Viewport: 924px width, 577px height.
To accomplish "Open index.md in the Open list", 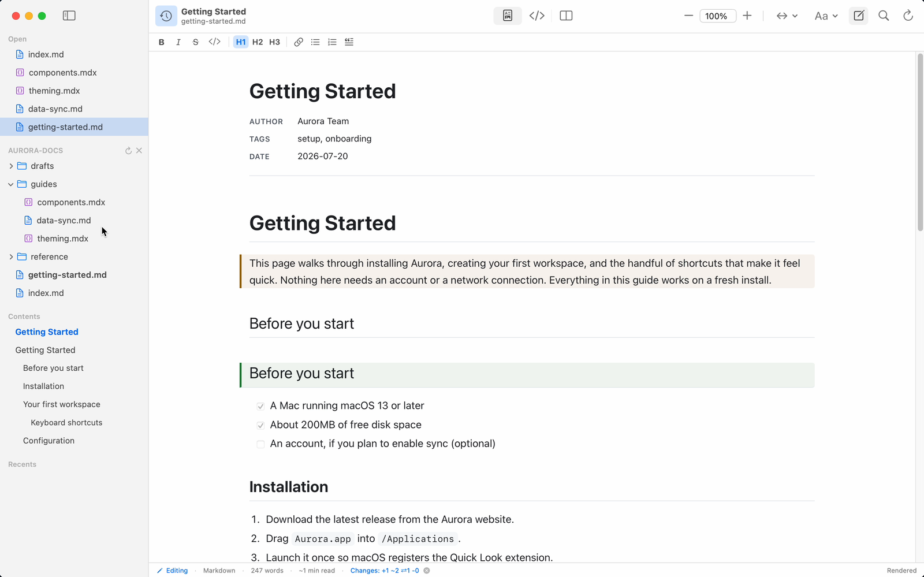I will tap(74, 54).
